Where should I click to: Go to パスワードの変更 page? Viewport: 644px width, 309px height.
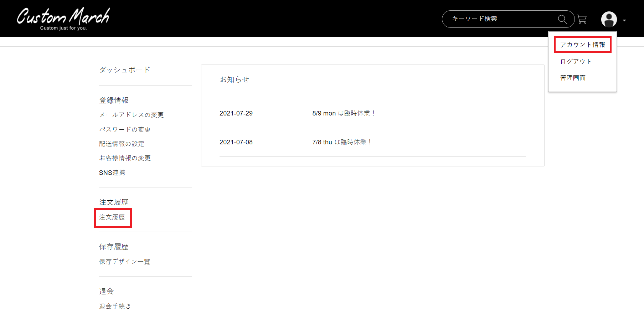[x=125, y=129]
